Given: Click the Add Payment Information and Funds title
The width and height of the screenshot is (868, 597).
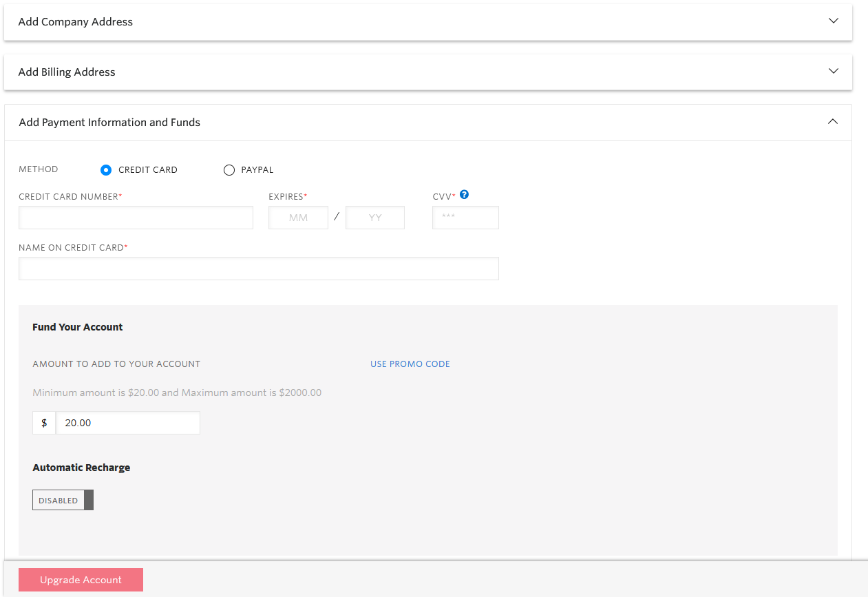Looking at the screenshot, I should pos(109,123).
